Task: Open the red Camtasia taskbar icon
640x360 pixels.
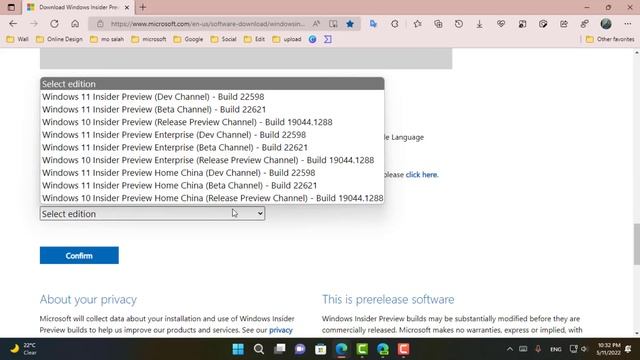Action: 403,349
